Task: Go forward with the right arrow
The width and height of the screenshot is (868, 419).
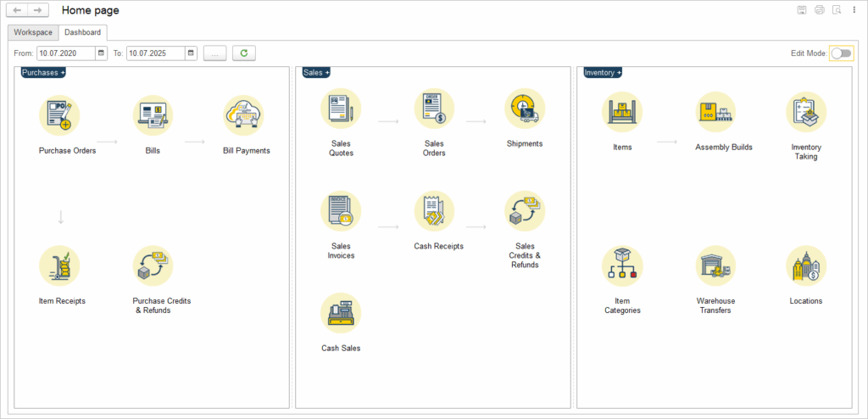Action: point(37,10)
